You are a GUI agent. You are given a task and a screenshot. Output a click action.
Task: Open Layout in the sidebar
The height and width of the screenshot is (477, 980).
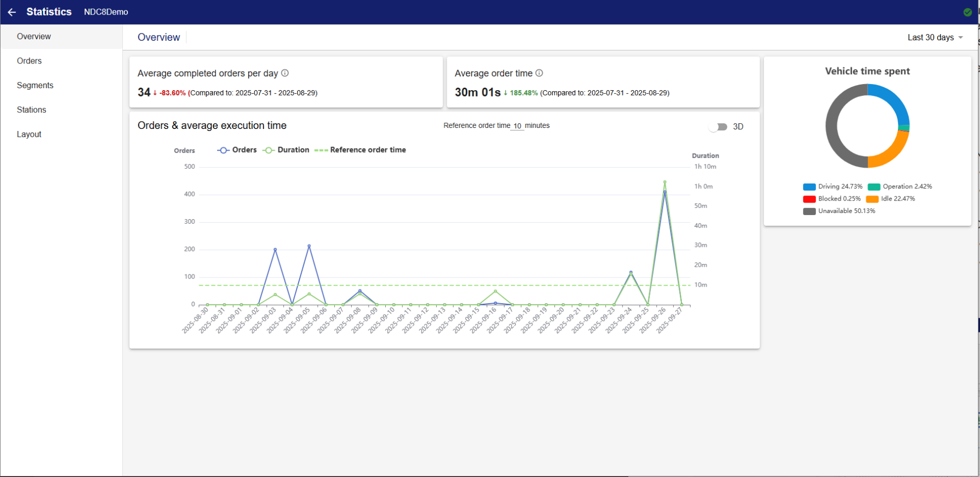(61, 134)
